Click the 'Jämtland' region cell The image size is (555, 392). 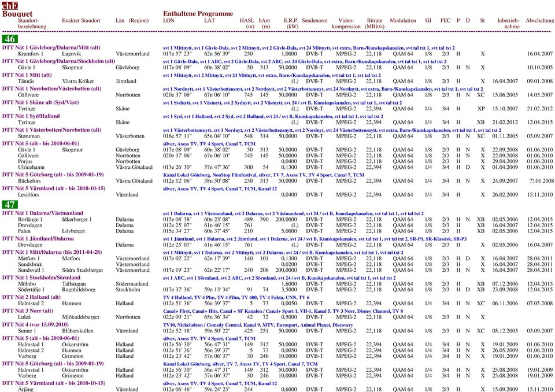coord(126,82)
